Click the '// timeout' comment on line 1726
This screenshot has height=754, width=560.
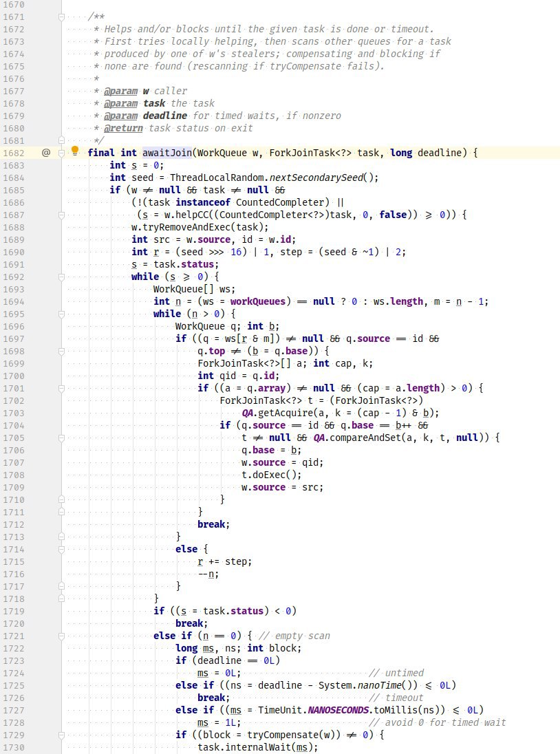pos(396,698)
